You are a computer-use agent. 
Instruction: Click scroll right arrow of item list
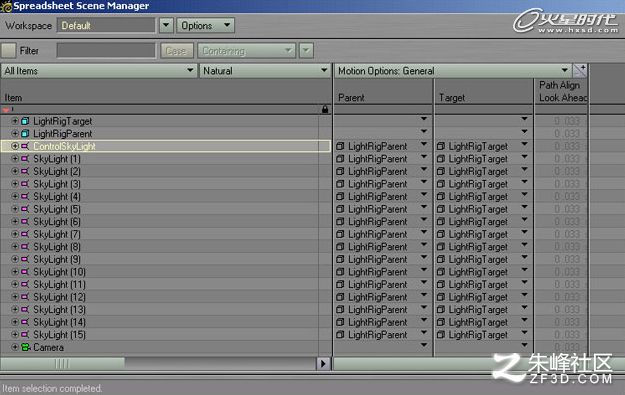tap(323, 364)
